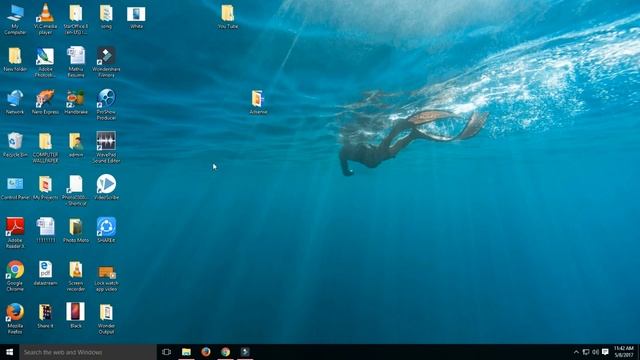640x360 pixels.
Task: Open the Filmora app on the taskbar
Action: (245, 352)
